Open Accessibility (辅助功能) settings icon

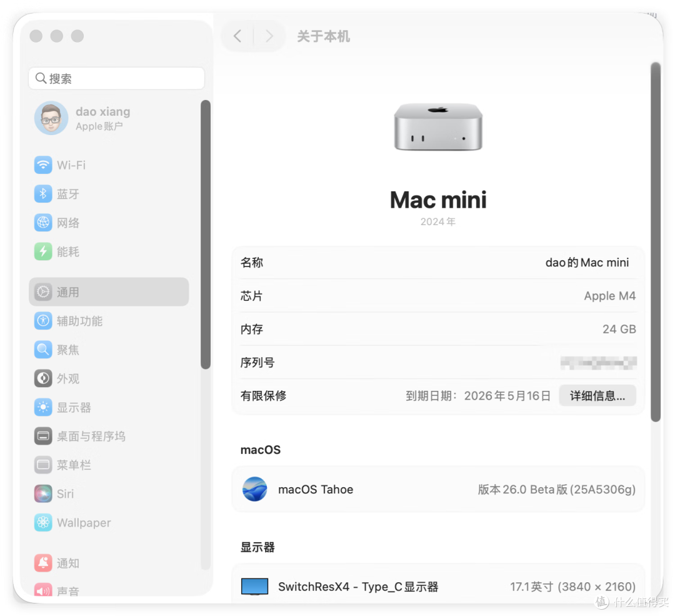point(43,321)
